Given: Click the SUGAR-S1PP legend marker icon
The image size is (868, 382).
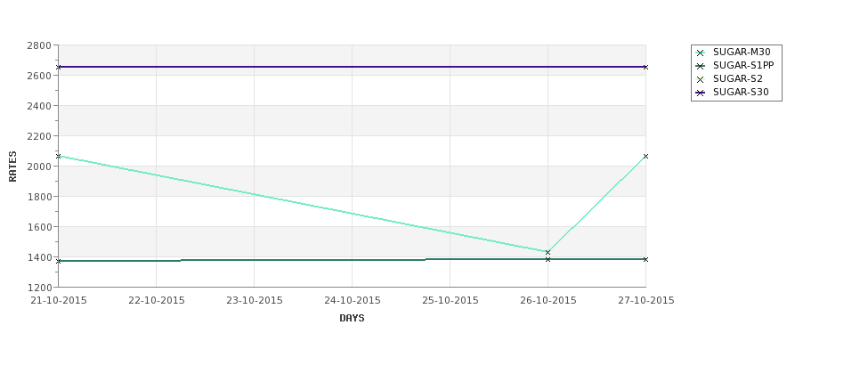Looking at the screenshot, I should click(700, 66).
